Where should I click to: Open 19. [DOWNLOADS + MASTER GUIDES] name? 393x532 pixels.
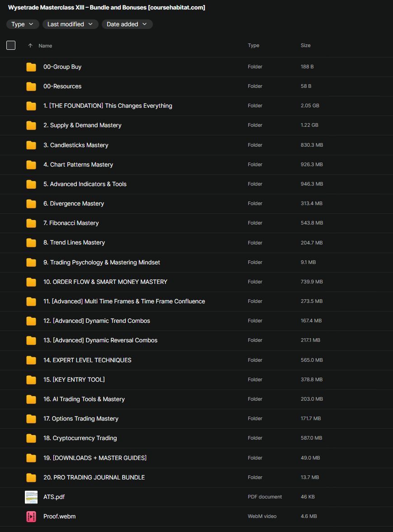click(95, 458)
